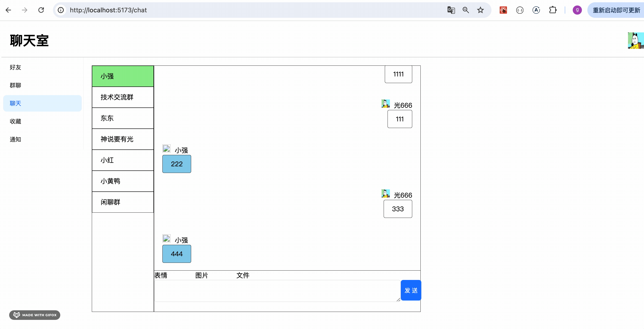
Task: Open chat with 神说要有光
Action: click(x=122, y=139)
